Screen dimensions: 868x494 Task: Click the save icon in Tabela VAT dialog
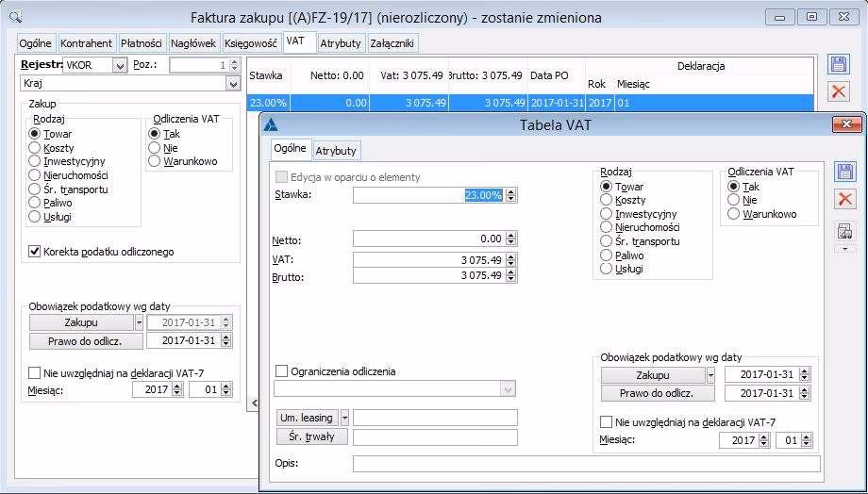tap(845, 172)
